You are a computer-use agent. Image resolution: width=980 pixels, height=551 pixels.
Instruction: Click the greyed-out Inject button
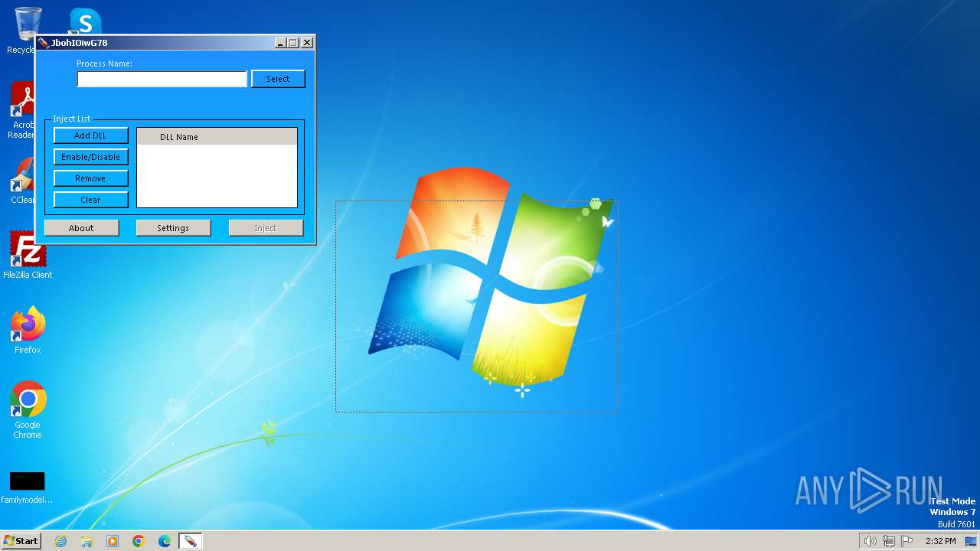(266, 228)
